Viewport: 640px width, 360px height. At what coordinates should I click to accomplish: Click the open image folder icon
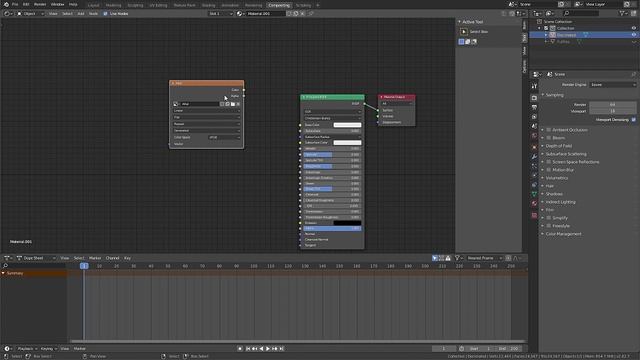click(x=233, y=104)
